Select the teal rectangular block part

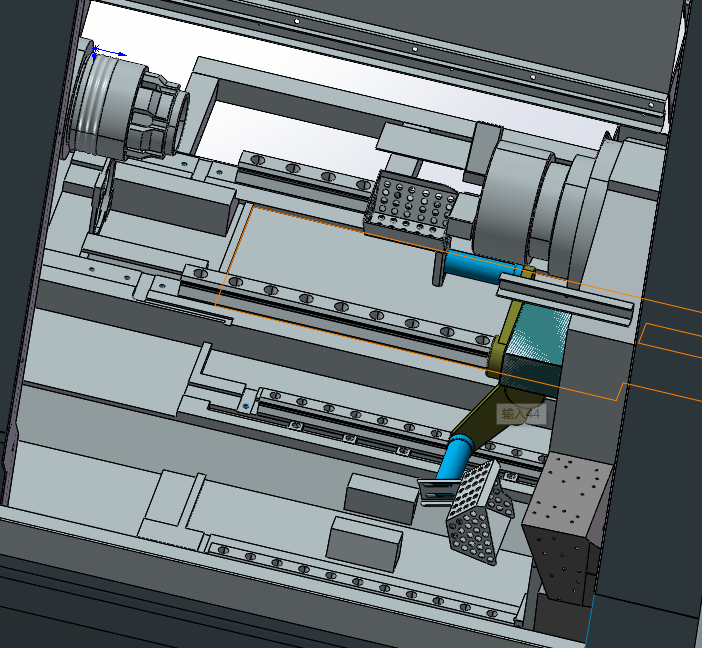535,349
